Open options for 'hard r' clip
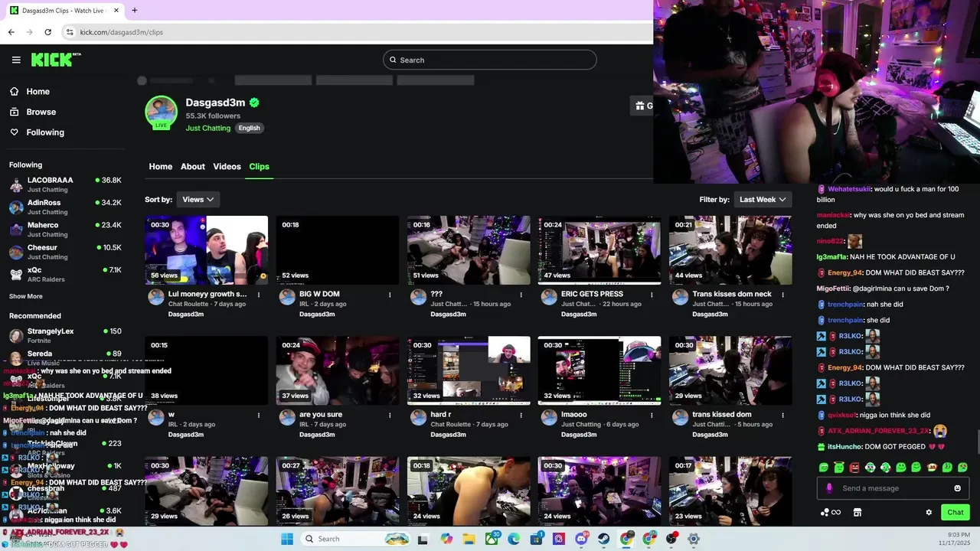This screenshot has height=551, width=980. click(521, 415)
